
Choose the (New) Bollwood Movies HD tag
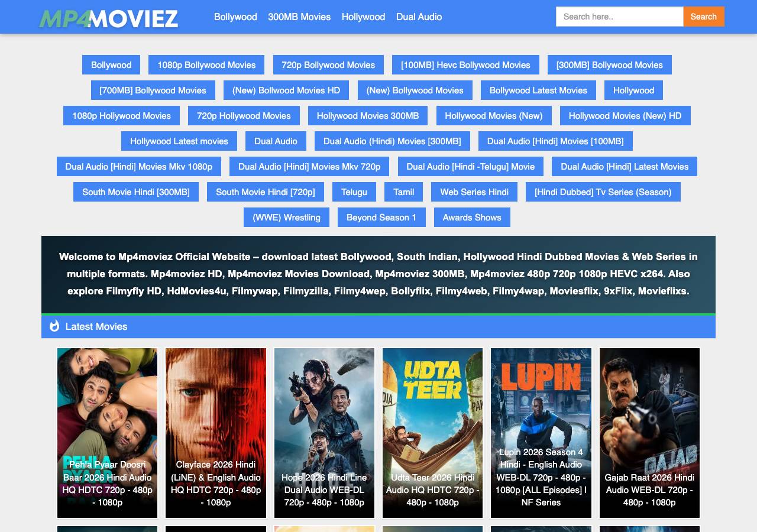point(286,90)
